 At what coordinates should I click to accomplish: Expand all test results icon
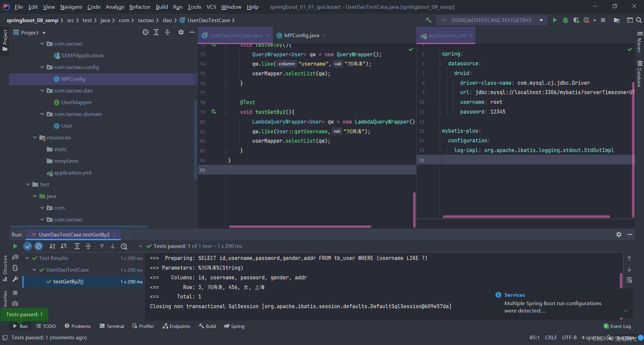(77, 246)
